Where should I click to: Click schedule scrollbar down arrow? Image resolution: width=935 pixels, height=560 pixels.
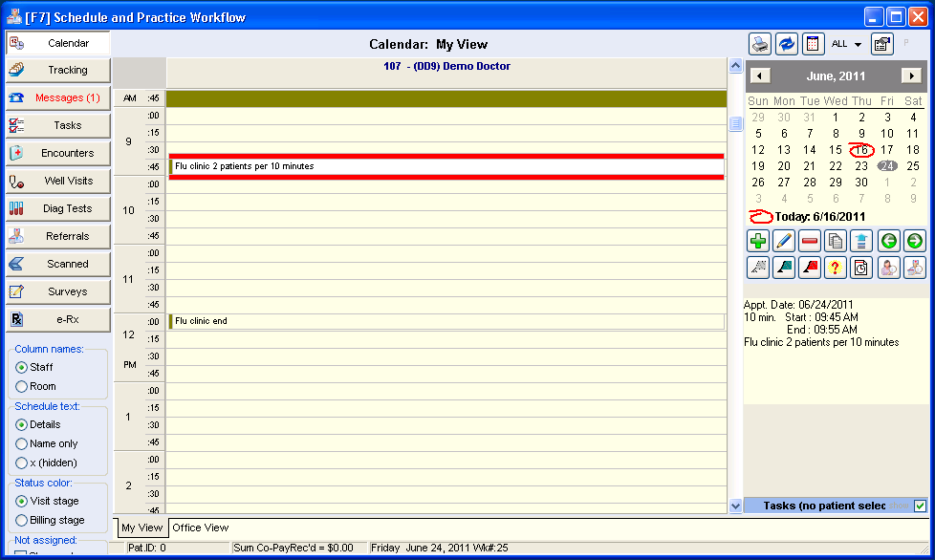tap(736, 506)
